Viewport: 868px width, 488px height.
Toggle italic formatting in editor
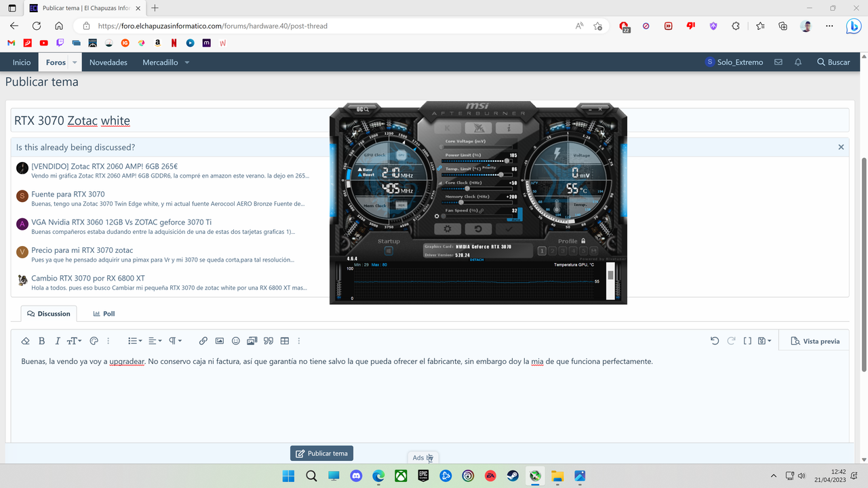(58, 341)
